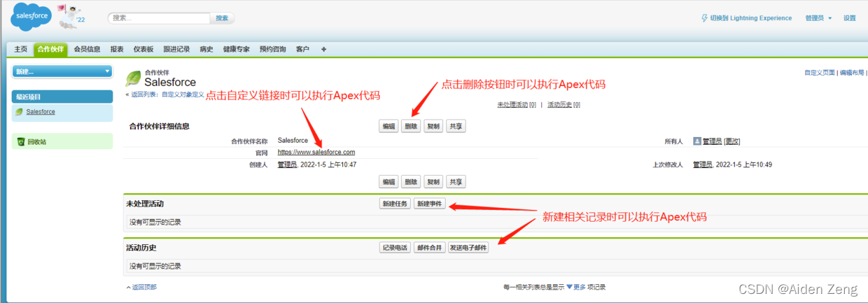The height and width of the screenshot is (303, 868).
Task: Open the 预约咨询 tab
Action: coord(272,49)
